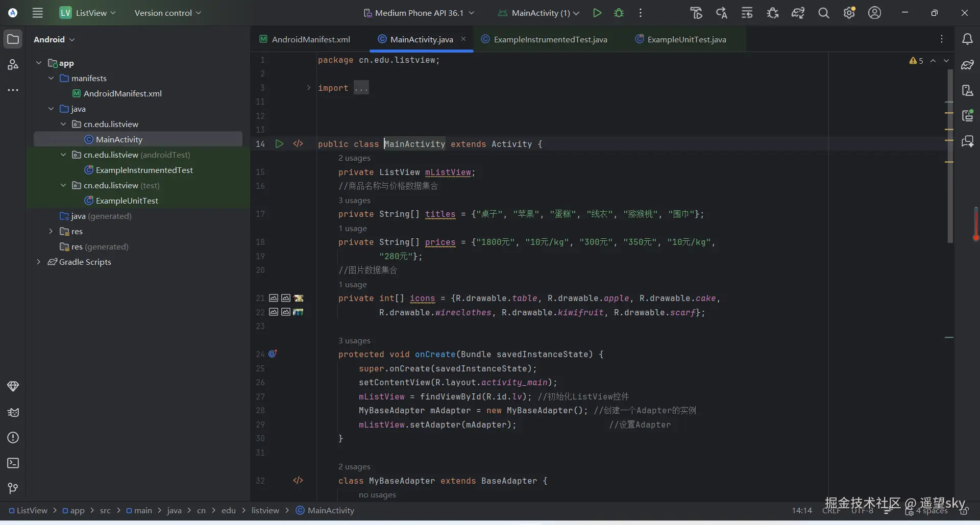The height and width of the screenshot is (525, 980).
Task: Open the Version control menu
Action: click(167, 13)
